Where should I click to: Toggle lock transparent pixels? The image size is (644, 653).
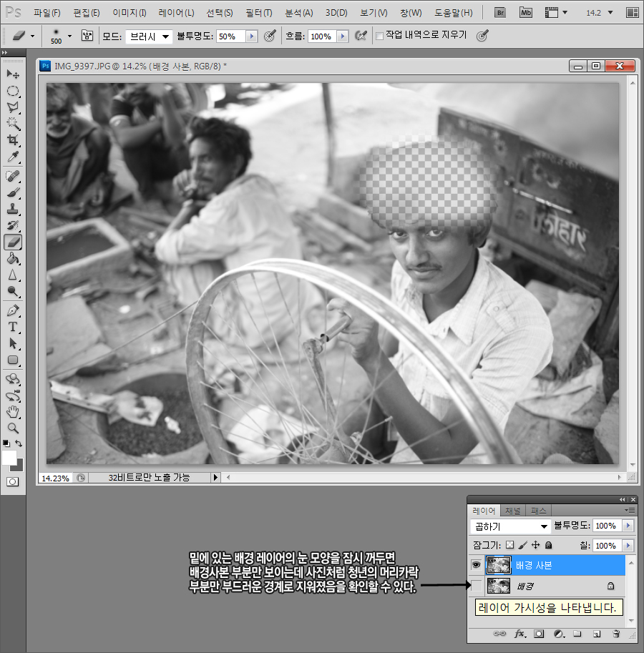pos(510,545)
